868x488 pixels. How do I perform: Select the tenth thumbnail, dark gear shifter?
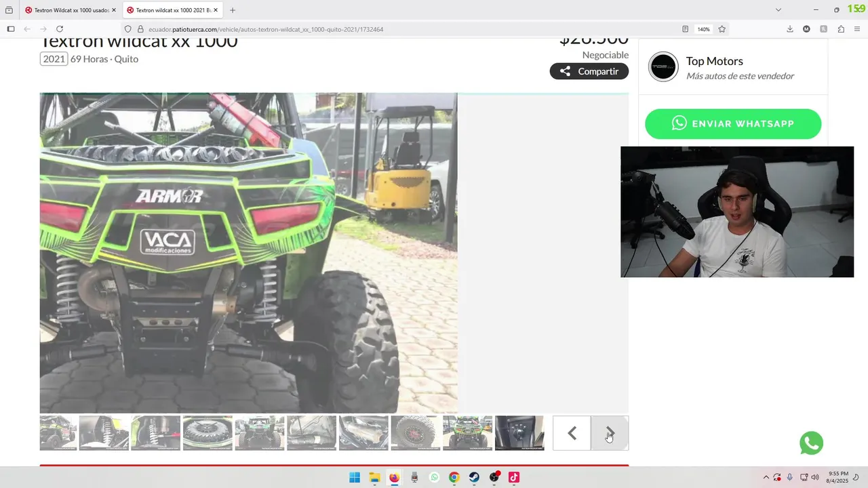coord(519,433)
